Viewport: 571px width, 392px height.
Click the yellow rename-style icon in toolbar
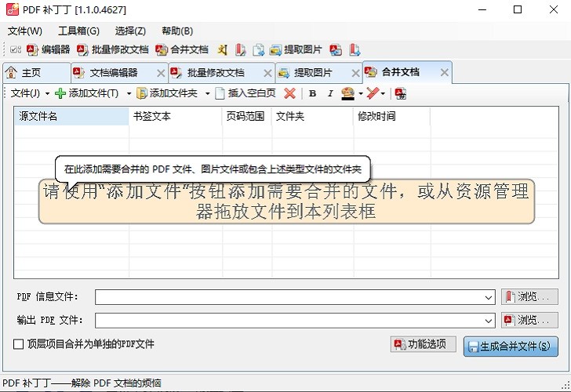coord(223,49)
